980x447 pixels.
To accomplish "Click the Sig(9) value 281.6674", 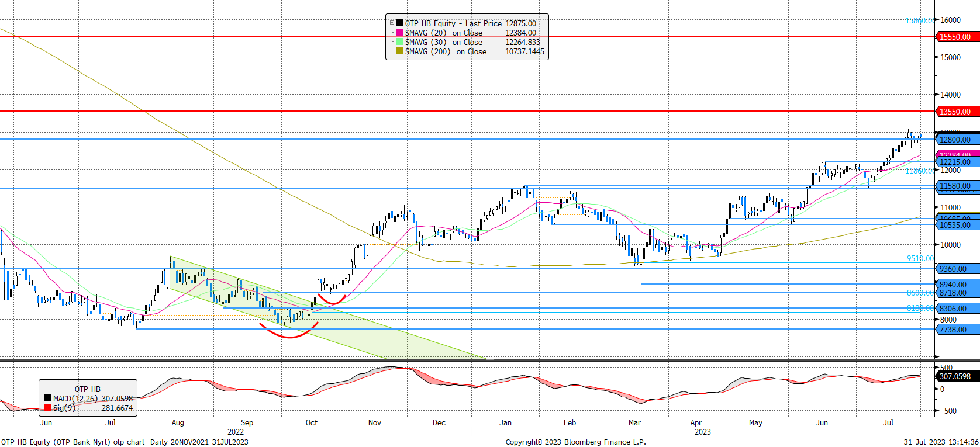I will click(117, 408).
